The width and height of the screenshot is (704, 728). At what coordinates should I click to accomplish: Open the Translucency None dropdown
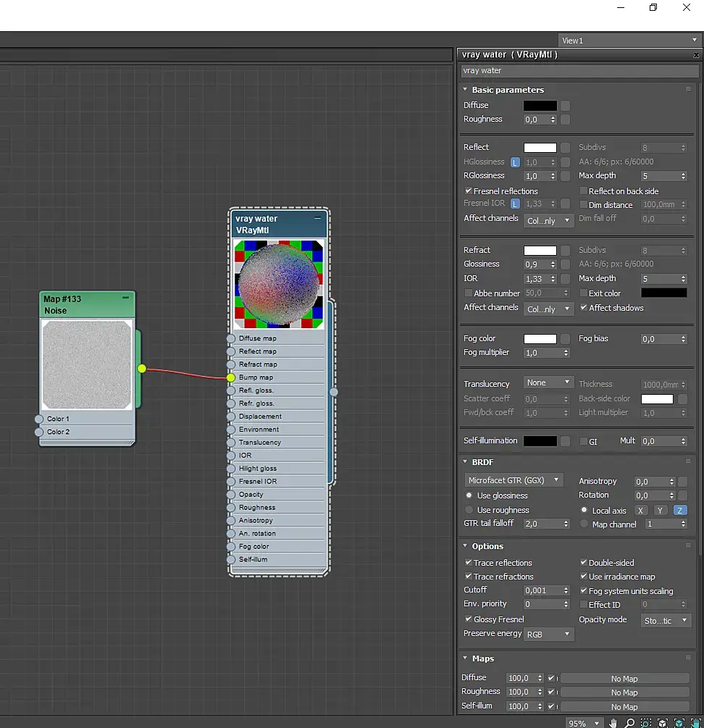[x=548, y=382]
